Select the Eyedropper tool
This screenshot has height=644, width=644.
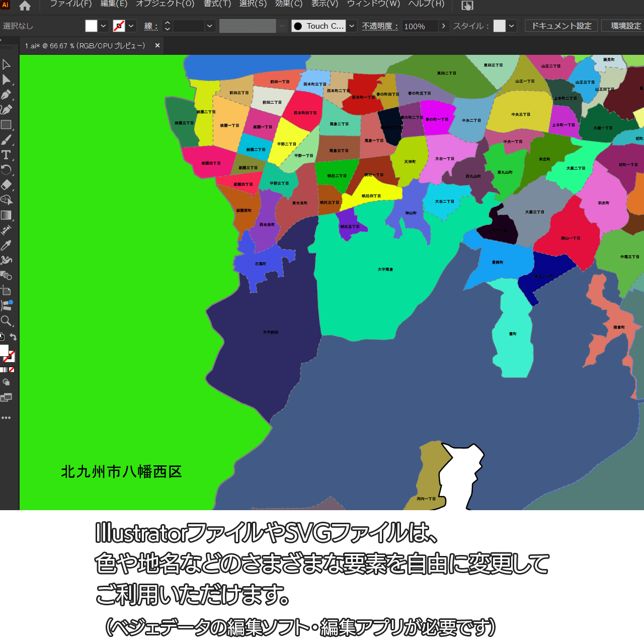point(7,245)
